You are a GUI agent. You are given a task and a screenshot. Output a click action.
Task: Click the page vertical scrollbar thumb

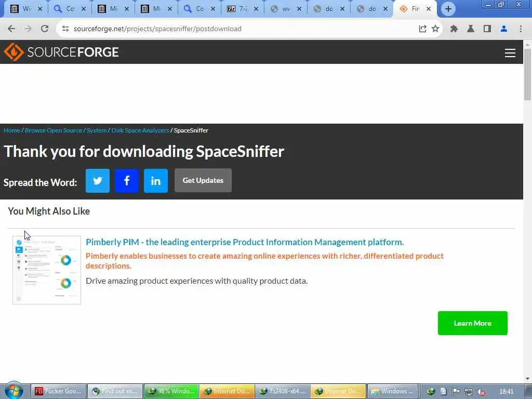528,75
